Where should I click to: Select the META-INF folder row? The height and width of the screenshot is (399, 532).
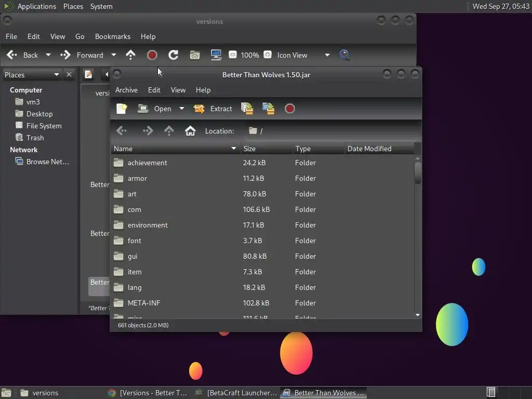coord(262,303)
